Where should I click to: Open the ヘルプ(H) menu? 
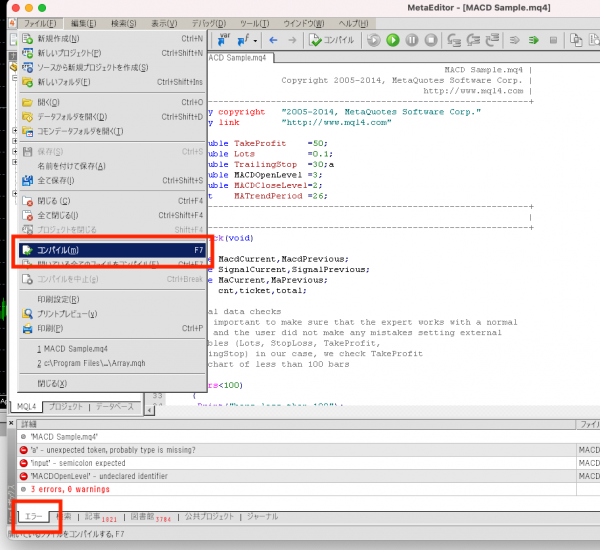click(353, 24)
